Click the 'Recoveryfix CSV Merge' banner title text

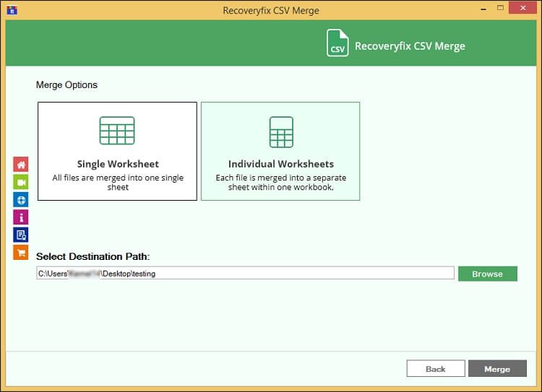point(410,46)
